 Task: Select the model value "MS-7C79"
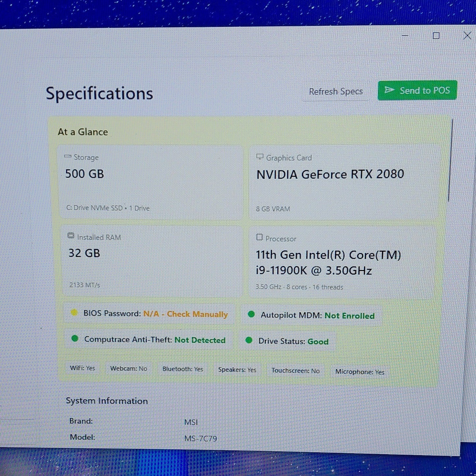point(201,438)
